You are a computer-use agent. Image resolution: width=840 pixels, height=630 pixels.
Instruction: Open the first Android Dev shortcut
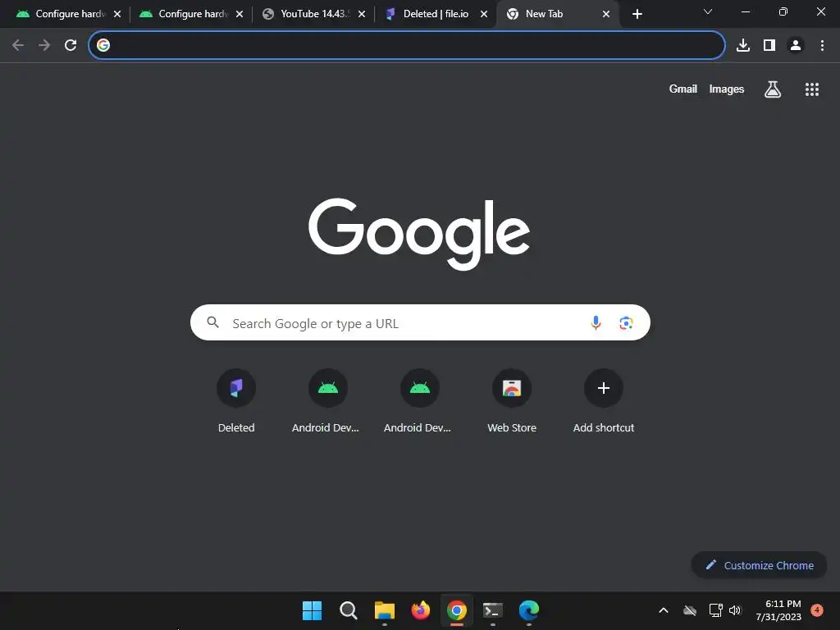coord(327,400)
